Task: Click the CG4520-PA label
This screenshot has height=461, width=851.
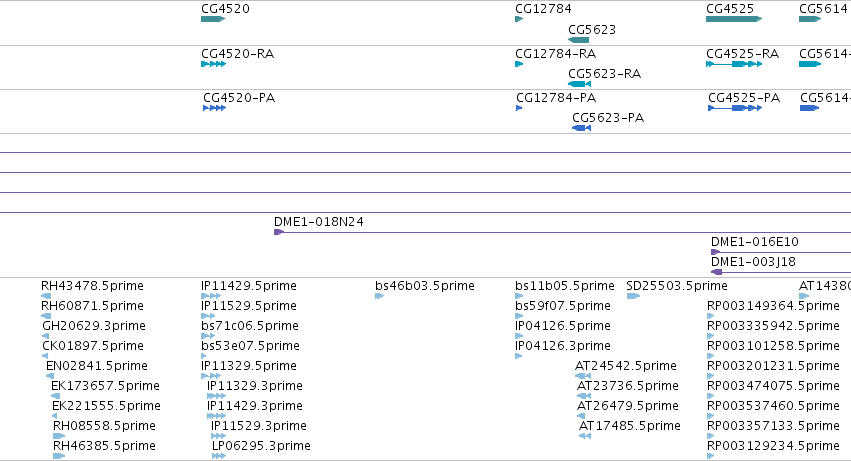Action: point(239,98)
